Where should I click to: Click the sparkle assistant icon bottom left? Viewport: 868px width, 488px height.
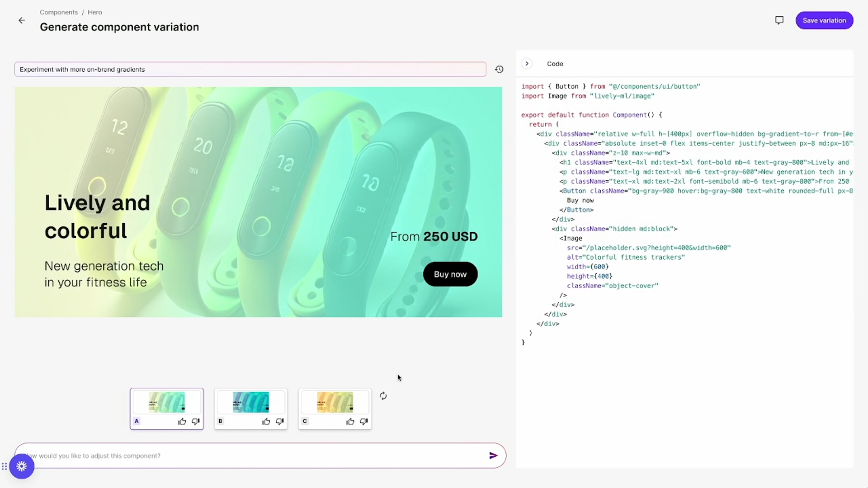(21, 466)
